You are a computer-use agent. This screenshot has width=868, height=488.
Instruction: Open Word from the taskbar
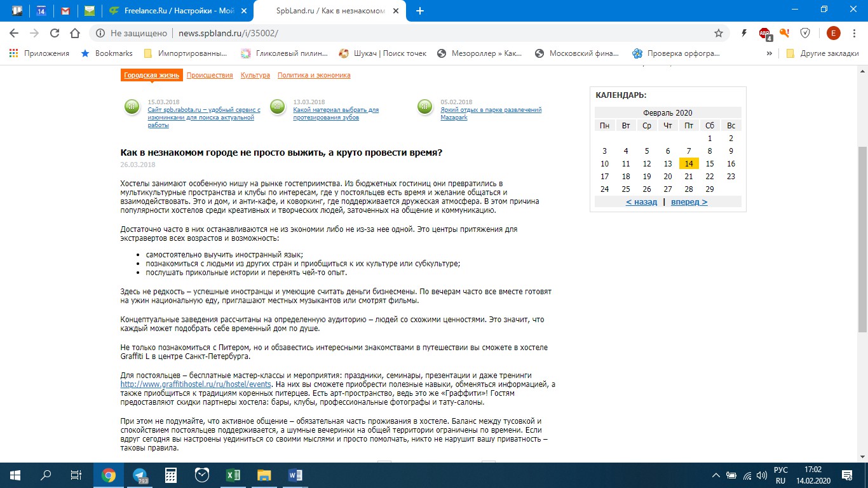pos(295,475)
